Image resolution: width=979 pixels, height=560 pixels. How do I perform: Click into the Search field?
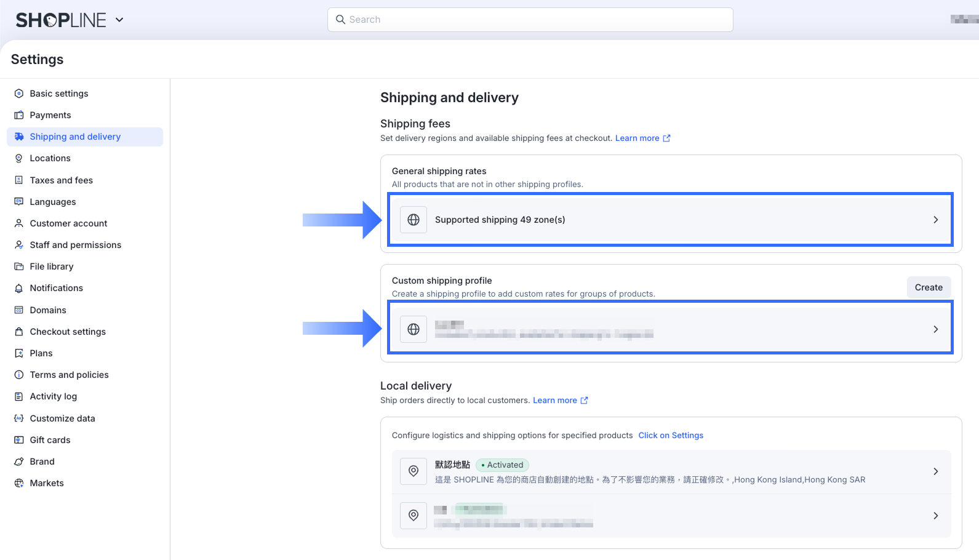[x=530, y=20]
